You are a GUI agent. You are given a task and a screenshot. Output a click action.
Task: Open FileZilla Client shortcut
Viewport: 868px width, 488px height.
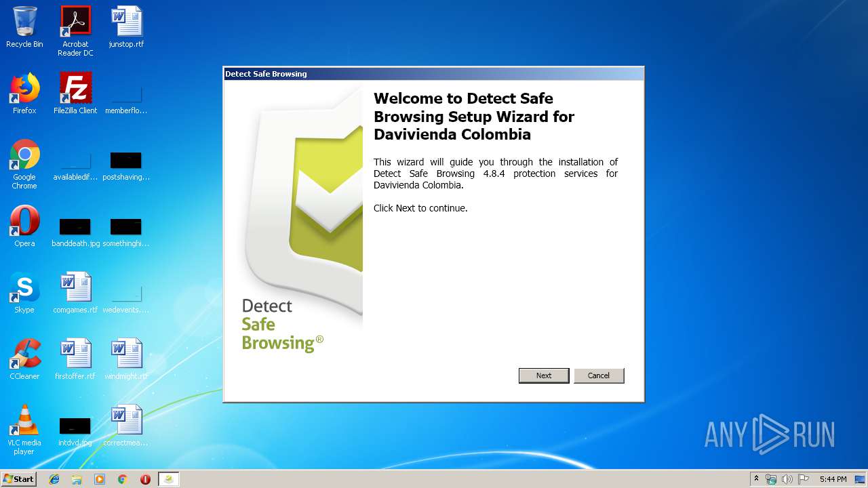(75, 94)
